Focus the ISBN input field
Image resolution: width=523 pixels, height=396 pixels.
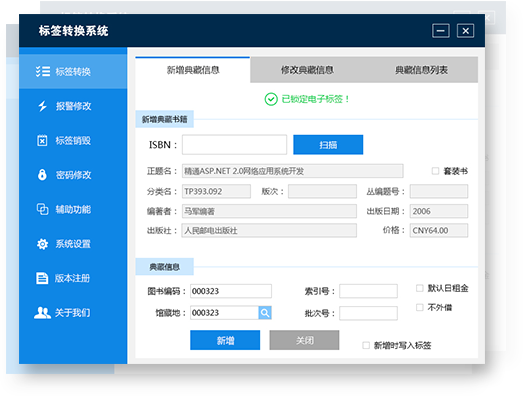click(x=234, y=145)
